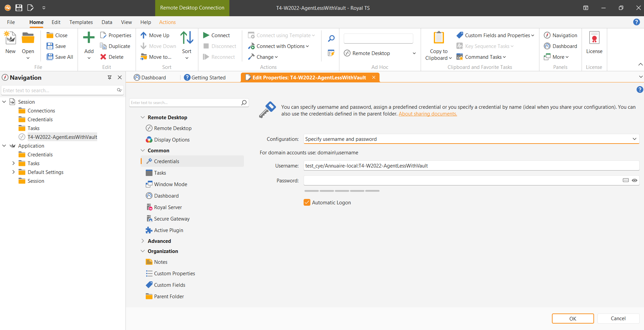Expand the Default Settings folder
The image size is (644, 330).
click(13, 172)
